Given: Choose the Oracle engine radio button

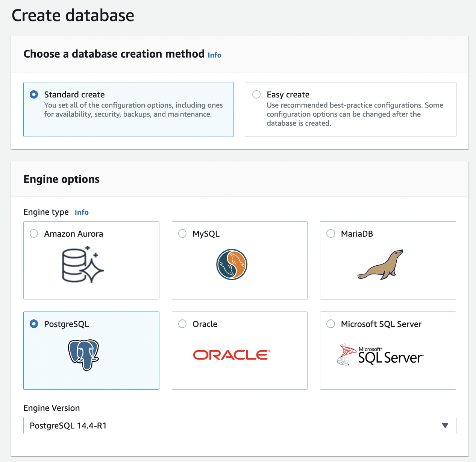Looking at the screenshot, I should [x=182, y=324].
